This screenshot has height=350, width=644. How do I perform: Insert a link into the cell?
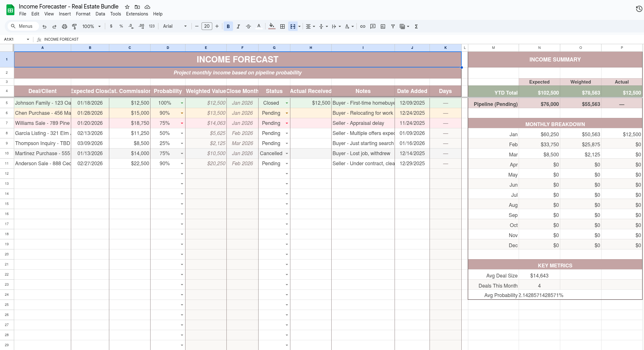tap(362, 26)
